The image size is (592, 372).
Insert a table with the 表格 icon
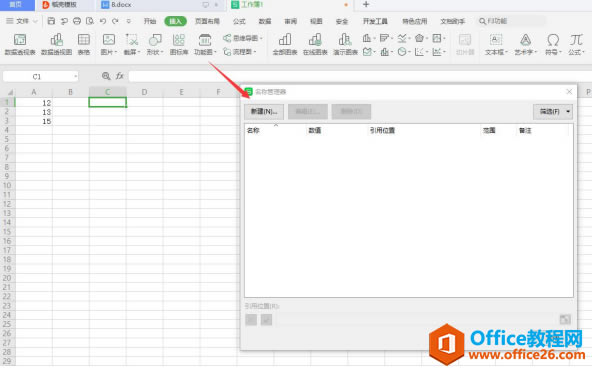[83, 45]
